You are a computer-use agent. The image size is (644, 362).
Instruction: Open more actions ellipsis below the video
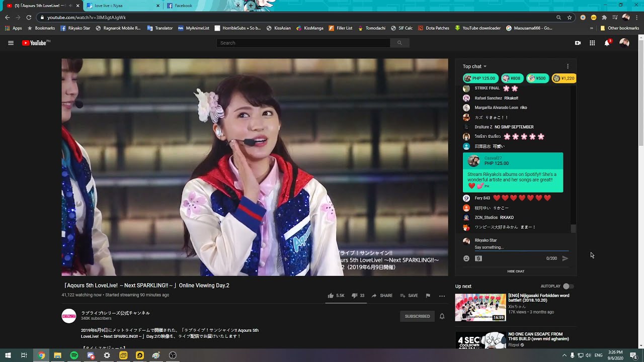pos(442,296)
